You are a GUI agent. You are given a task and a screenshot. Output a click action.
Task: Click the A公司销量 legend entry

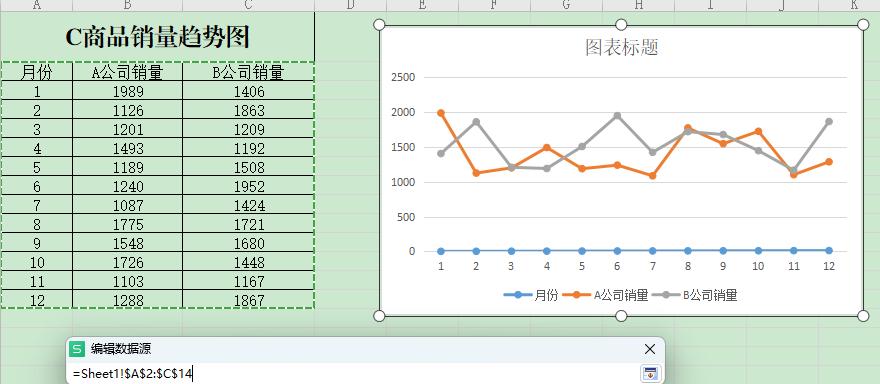click(x=606, y=295)
